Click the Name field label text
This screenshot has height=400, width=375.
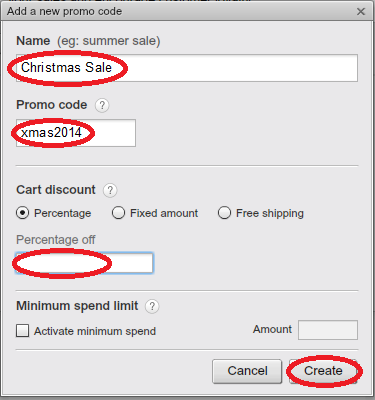click(33, 41)
